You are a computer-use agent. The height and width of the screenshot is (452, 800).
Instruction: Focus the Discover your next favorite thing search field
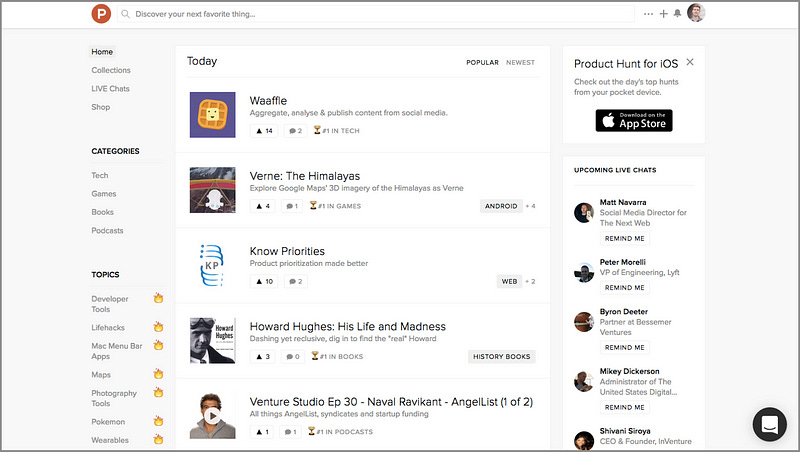[x=376, y=14]
